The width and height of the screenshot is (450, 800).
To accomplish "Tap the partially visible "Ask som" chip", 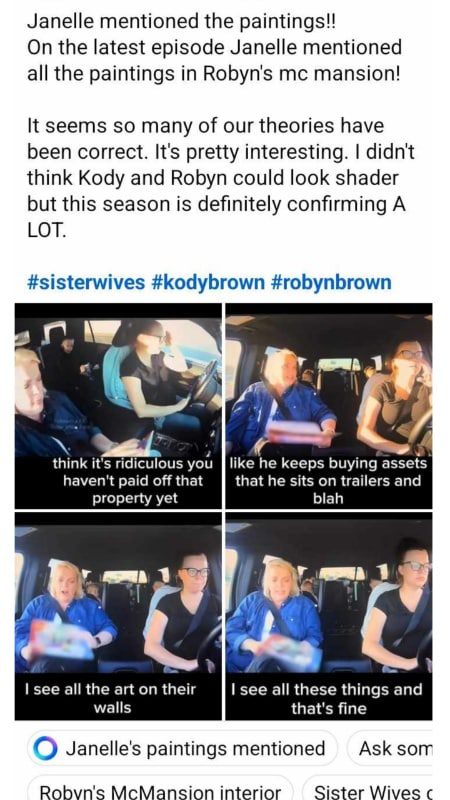I will pyautogui.click(x=390, y=748).
